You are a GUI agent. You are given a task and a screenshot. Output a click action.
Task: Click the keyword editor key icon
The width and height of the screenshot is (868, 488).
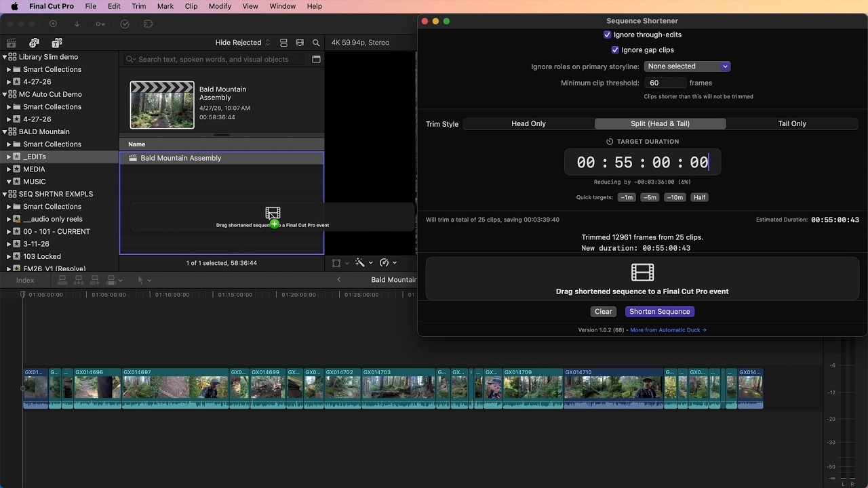[100, 24]
